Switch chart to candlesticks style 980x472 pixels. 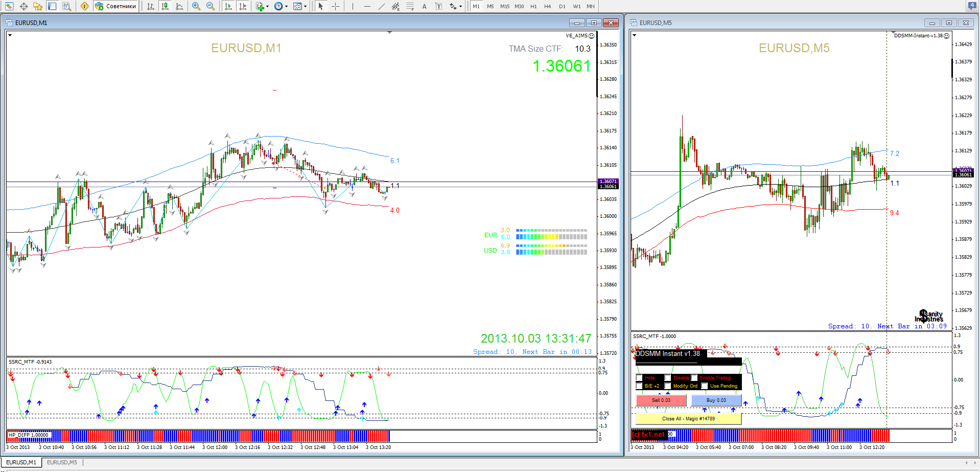[x=165, y=6]
